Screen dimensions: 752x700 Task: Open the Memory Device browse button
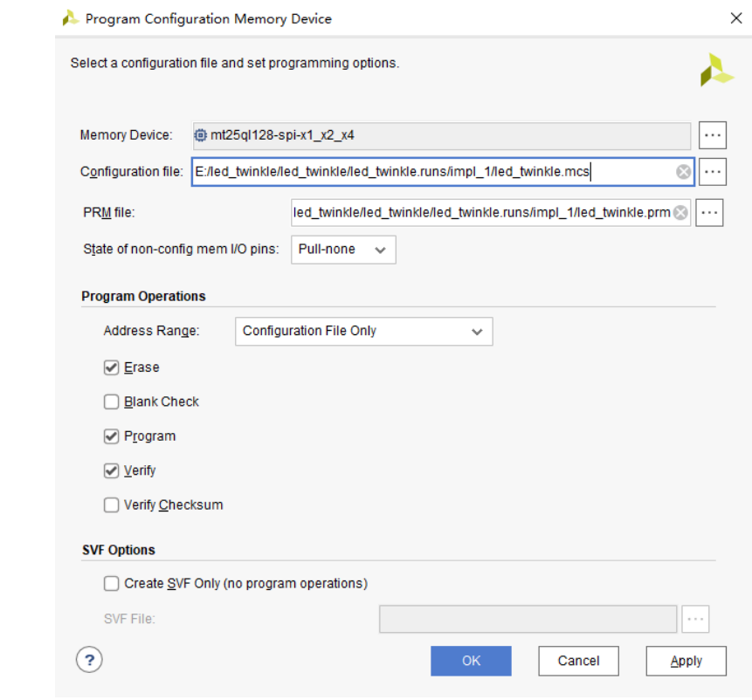[x=712, y=135]
